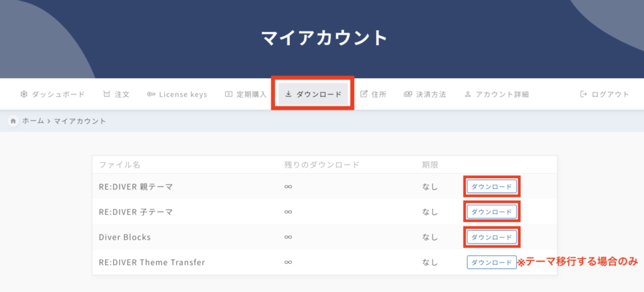Open the 決済方法 payment methods page

click(x=425, y=94)
